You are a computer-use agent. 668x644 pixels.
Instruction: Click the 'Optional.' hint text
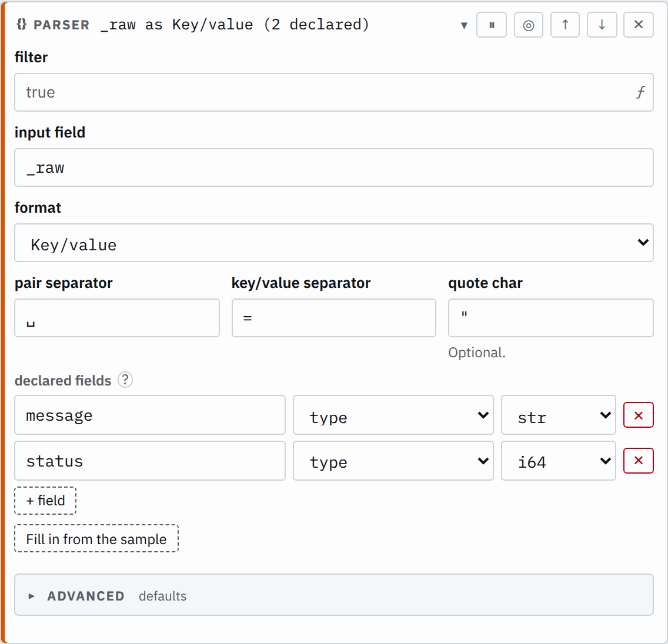point(477,353)
